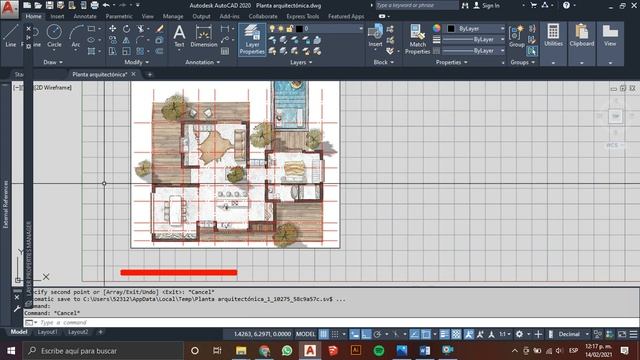Click the Group tool
640x360 pixels.
(517, 36)
